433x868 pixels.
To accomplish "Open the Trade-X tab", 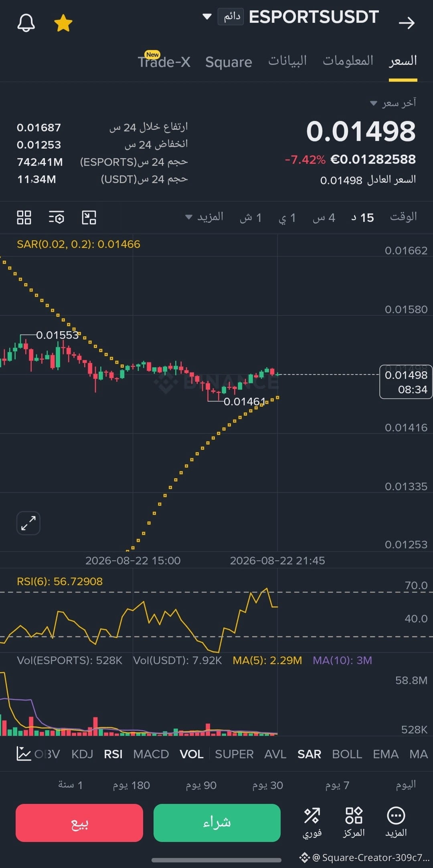I will coord(164,62).
